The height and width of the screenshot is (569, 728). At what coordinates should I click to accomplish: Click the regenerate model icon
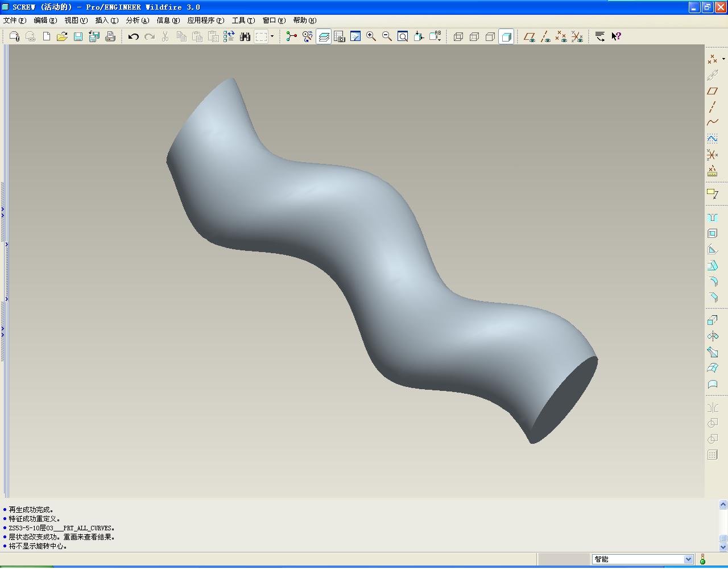point(229,36)
